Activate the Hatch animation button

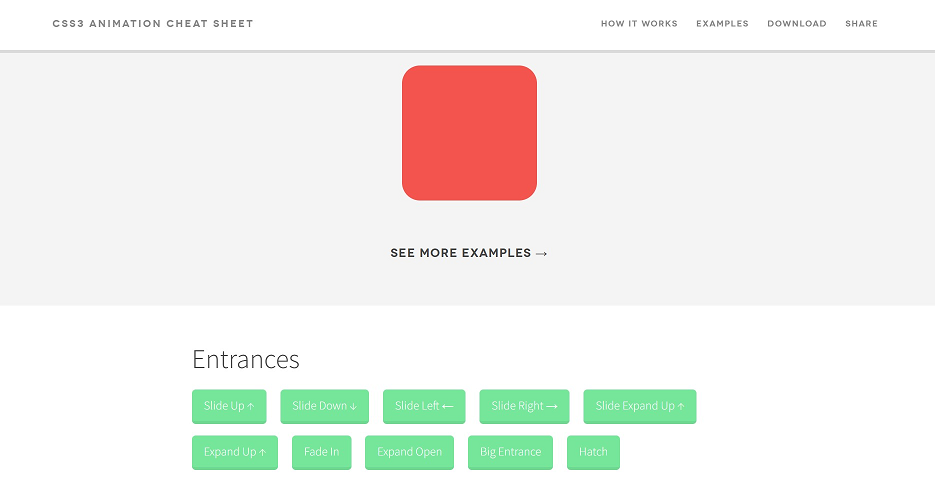tap(593, 452)
